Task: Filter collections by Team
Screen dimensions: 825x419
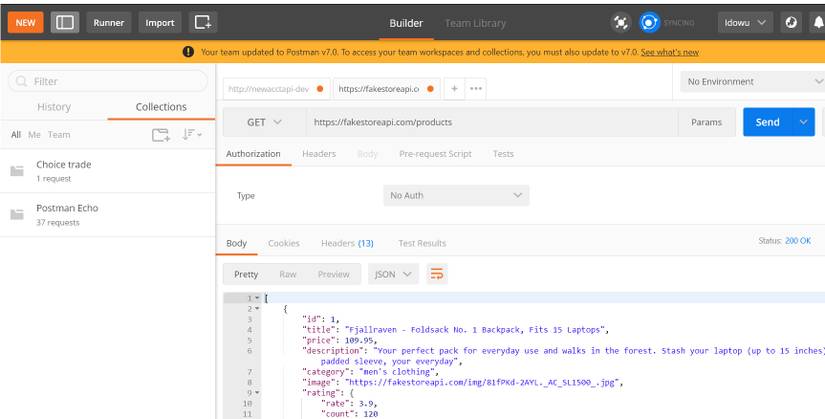Action: 59,135
